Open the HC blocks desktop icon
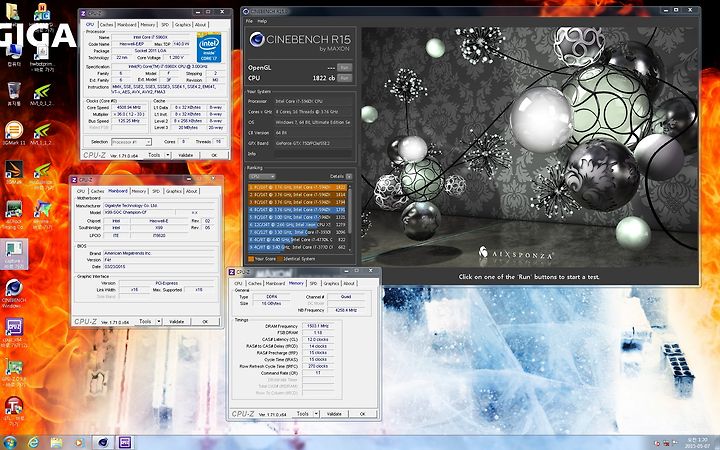Screen dimensions: 720x450 [x=42, y=12]
